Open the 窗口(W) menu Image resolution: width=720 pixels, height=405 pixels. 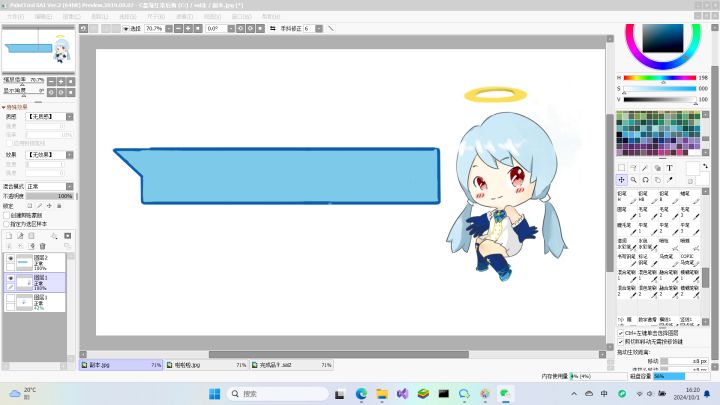[241, 17]
